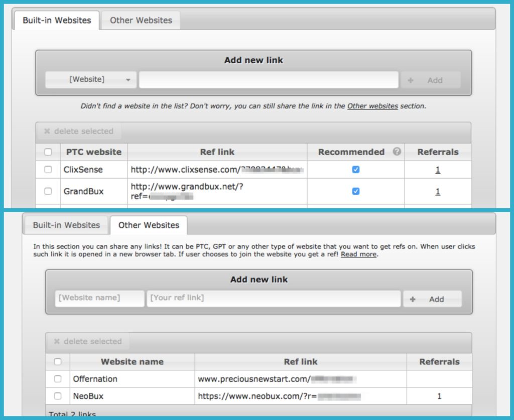Select Other Websites tab in the lower panel
Screen dimensions: 514x420
click(149, 225)
